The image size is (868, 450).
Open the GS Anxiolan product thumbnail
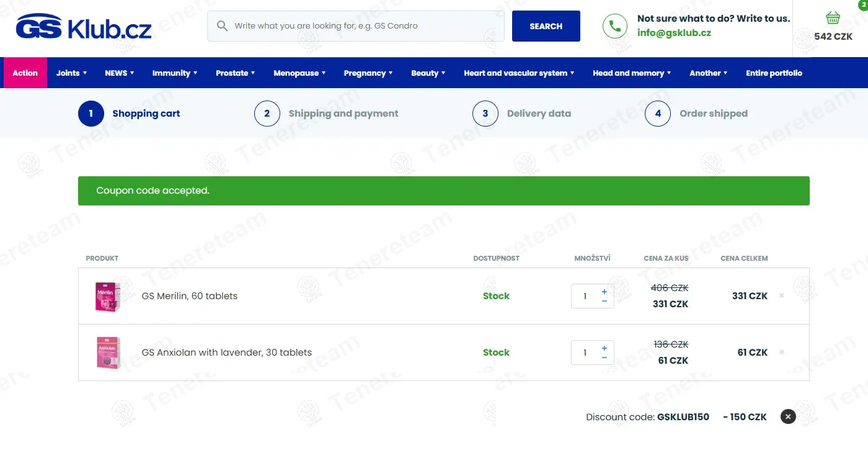pyautogui.click(x=107, y=353)
